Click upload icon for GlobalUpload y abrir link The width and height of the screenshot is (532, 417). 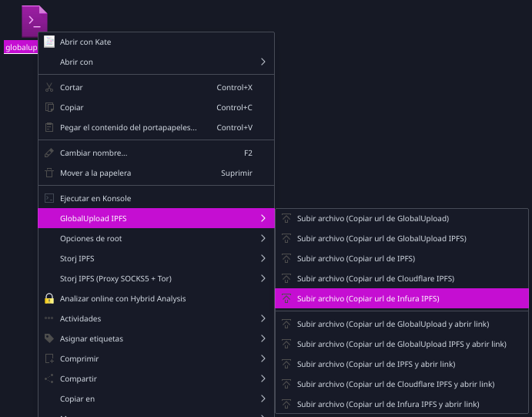click(286, 324)
